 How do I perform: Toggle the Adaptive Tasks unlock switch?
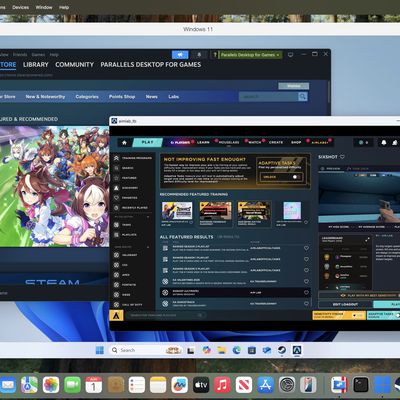[296, 177]
